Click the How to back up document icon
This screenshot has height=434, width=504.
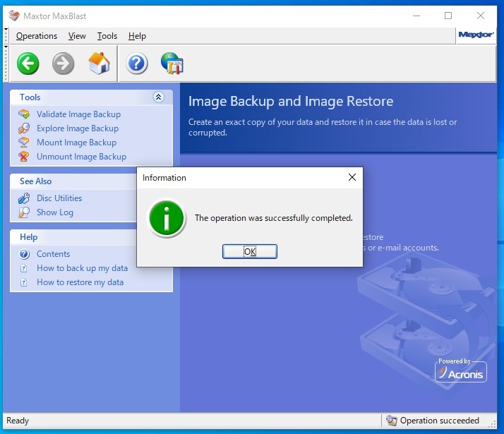24,268
